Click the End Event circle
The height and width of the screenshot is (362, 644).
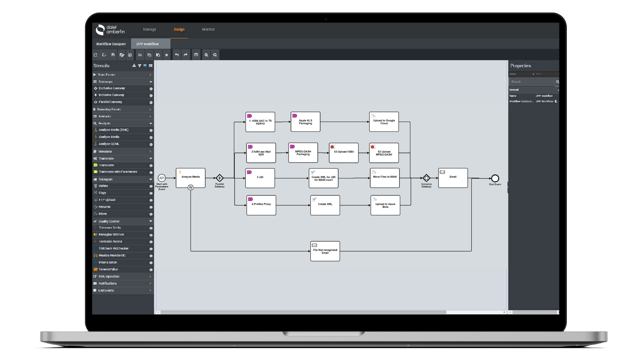[x=495, y=178]
